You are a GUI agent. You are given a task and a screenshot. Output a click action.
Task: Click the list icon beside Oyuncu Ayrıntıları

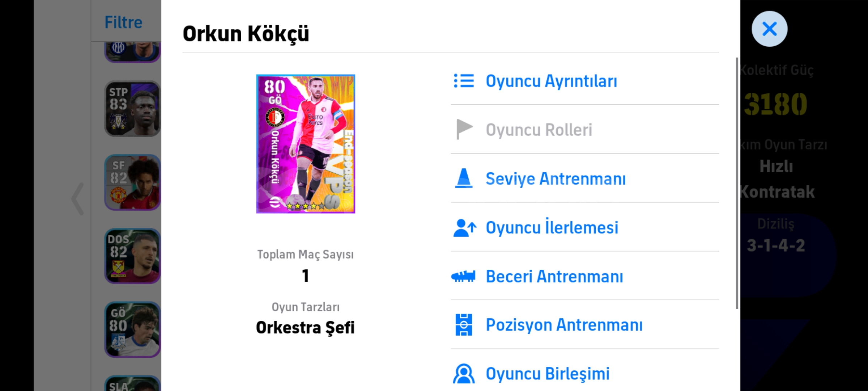(x=464, y=81)
